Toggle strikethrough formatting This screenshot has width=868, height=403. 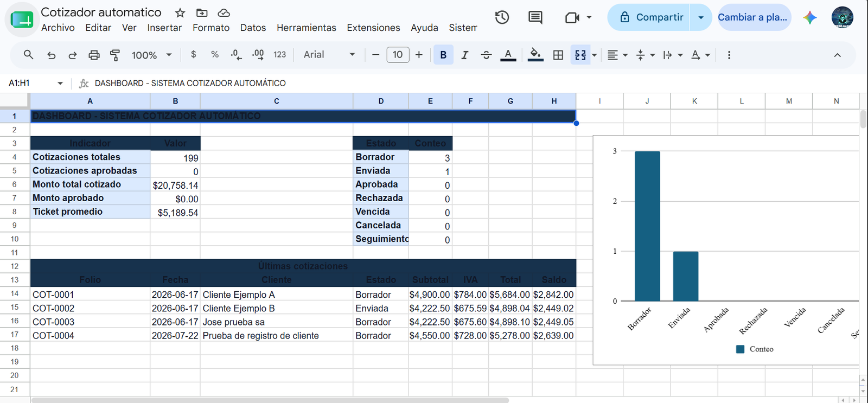[486, 55]
